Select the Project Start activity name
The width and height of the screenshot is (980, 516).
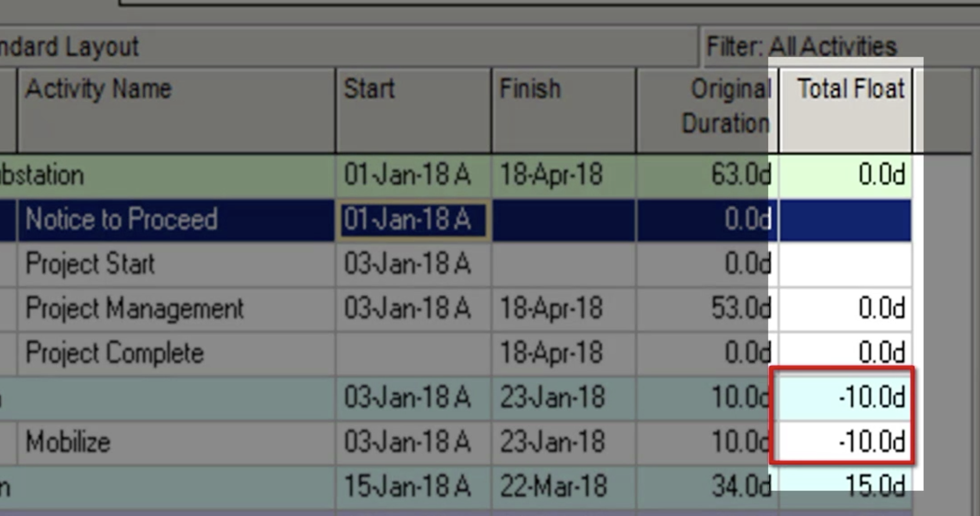click(x=90, y=264)
